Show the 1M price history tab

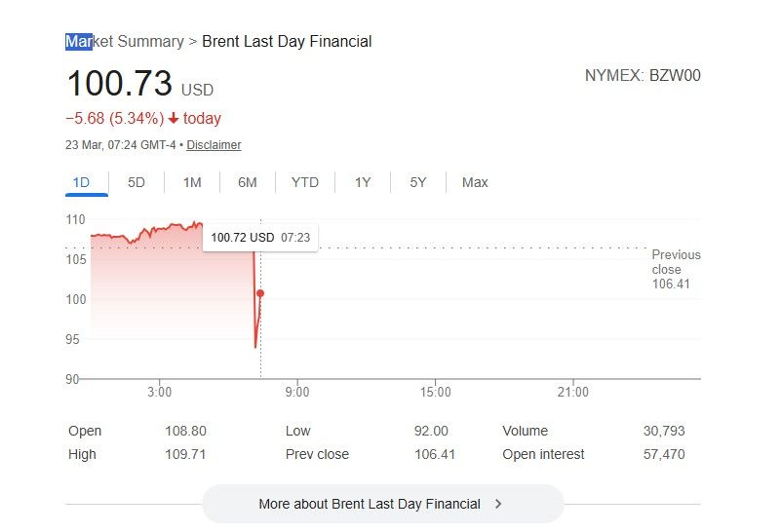point(192,182)
